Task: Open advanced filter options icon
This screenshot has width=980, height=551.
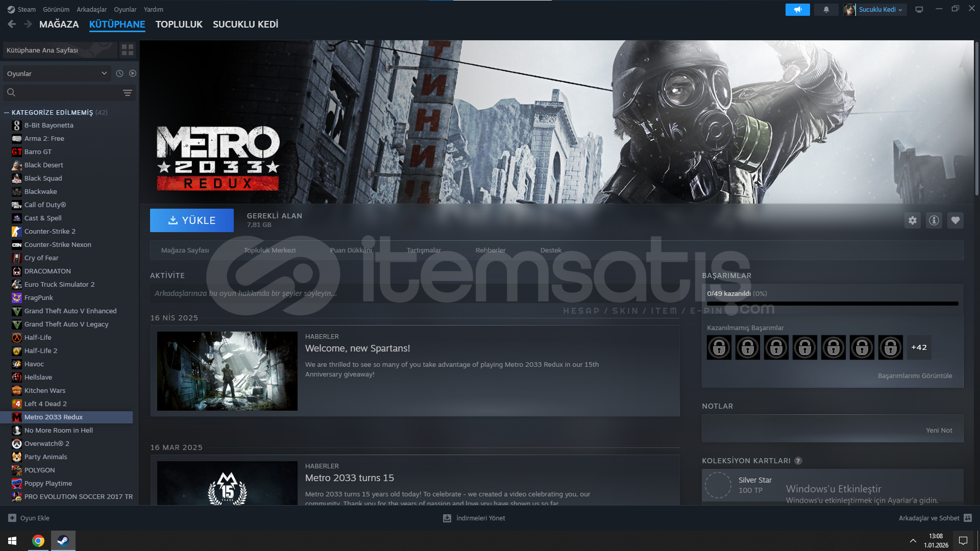Action: [127, 93]
